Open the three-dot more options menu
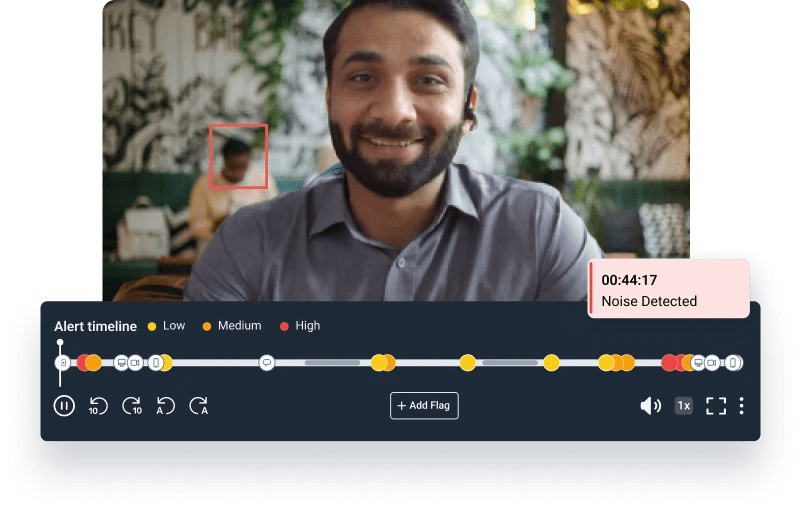800x508 pixels. pos(741,406)
